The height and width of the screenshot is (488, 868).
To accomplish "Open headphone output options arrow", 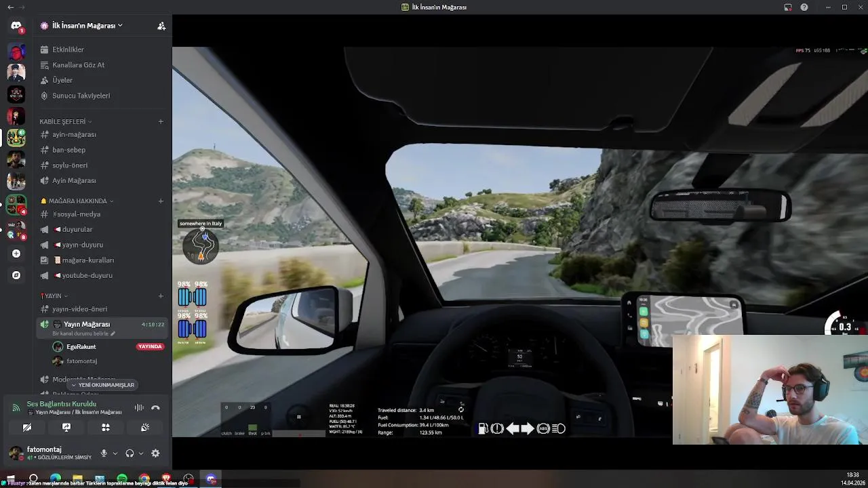I will tap(140, 453).
